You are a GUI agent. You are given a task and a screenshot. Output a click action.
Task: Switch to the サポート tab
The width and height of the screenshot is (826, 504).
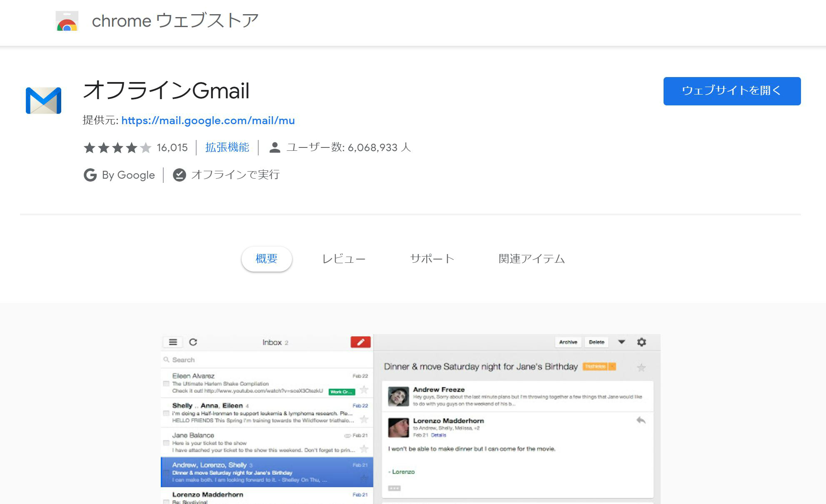[x=432, y=259]
